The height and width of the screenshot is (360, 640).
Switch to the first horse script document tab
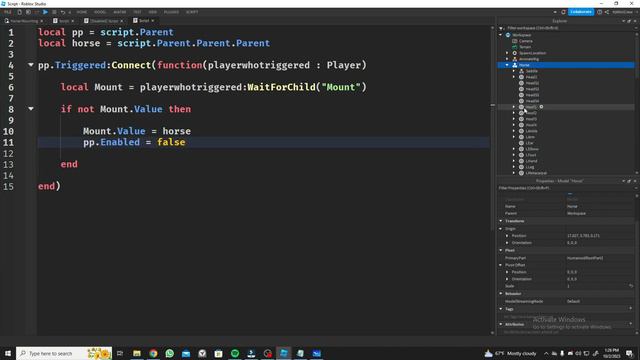[x=24, y=21]
